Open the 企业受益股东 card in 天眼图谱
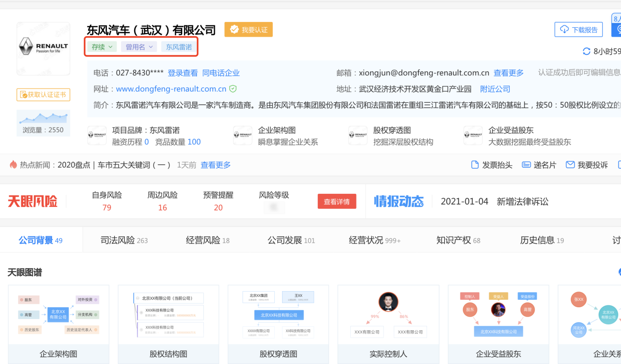This screenshot has width=621, height=364. point(498,324)
